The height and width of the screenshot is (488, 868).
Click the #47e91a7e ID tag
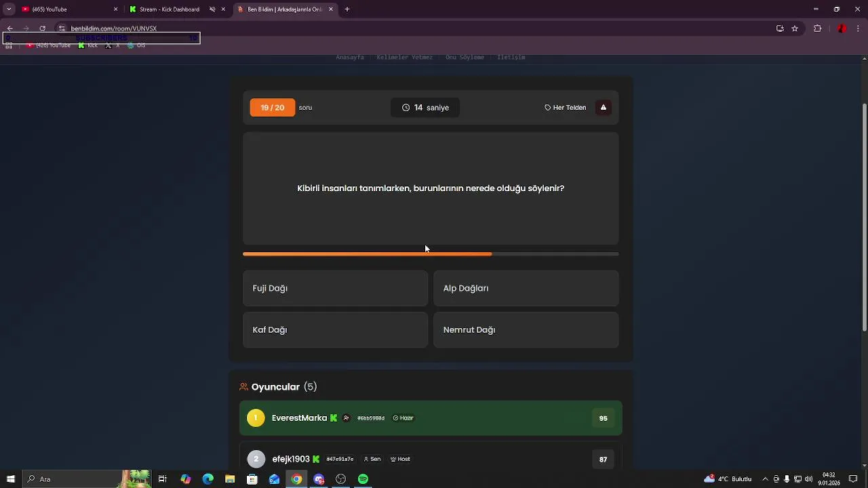pos(340,459)
